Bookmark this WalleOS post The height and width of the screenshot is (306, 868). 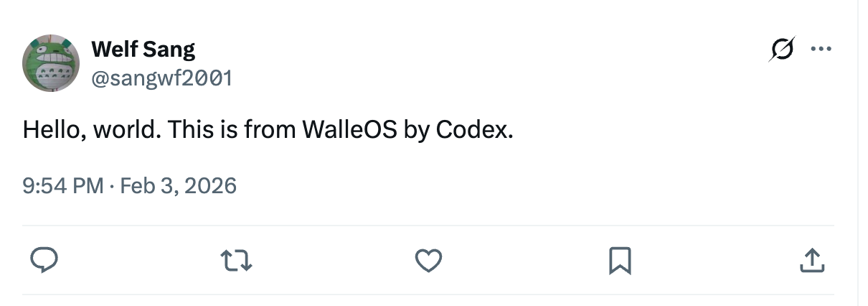point(620,260)
